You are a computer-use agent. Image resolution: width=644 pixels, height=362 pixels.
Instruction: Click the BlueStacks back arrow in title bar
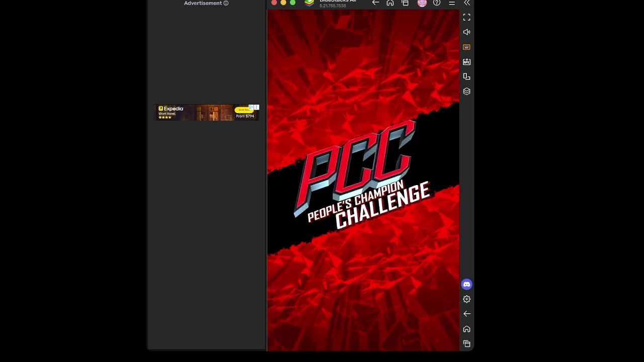pos(375,3)
